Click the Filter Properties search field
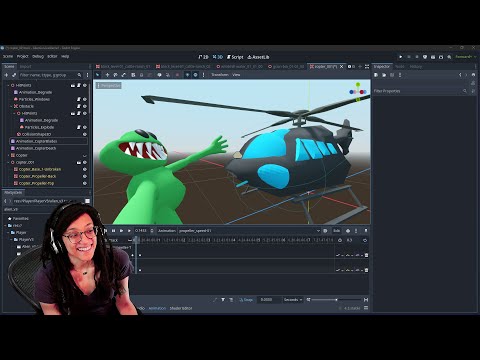The width and height of the screenshot is (480, 360). click(x=420, y=91)
